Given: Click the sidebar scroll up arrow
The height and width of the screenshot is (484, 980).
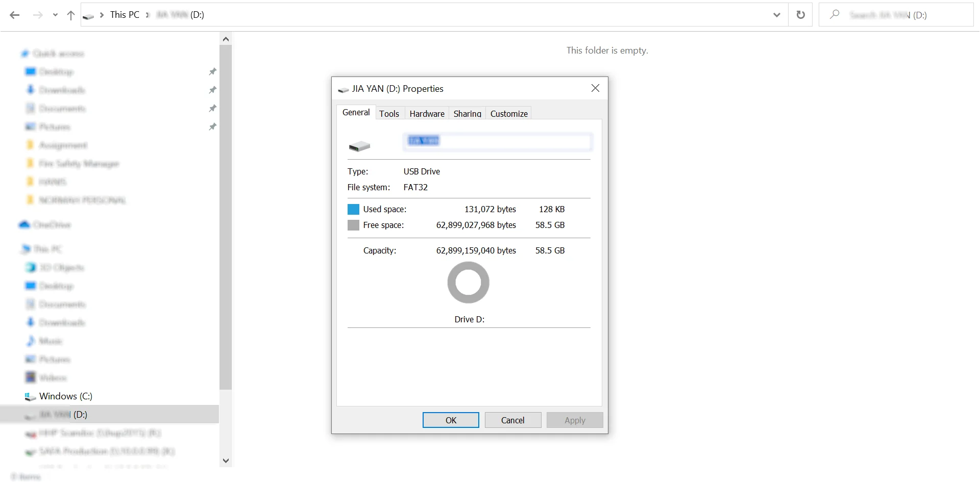Looking at the screenshot, I should click(x=226, y=39).
